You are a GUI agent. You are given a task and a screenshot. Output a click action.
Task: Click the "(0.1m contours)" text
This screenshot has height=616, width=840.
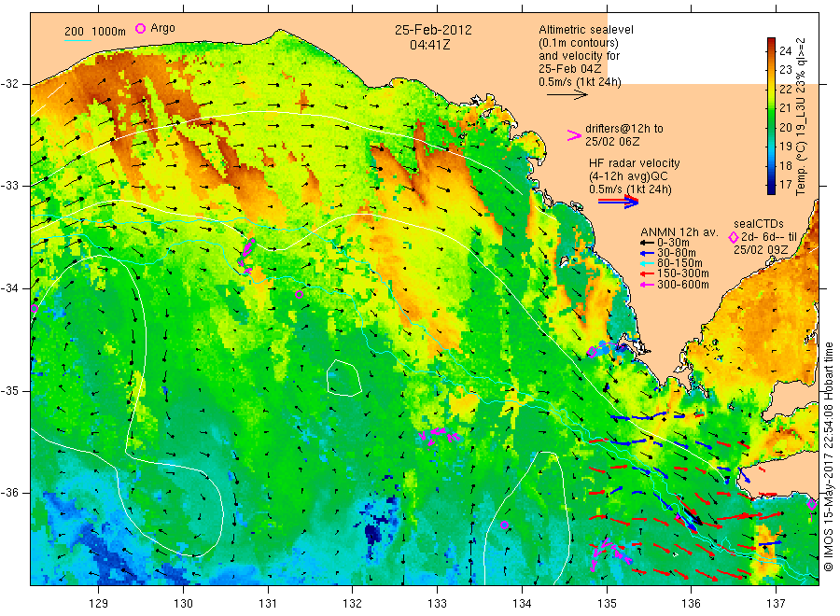[578, 43]
